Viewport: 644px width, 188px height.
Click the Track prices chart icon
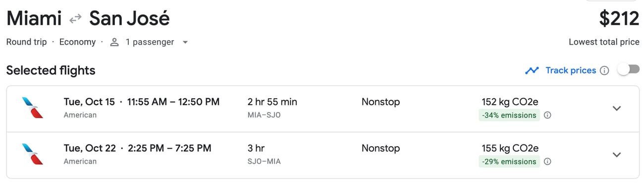click(532, 70)
